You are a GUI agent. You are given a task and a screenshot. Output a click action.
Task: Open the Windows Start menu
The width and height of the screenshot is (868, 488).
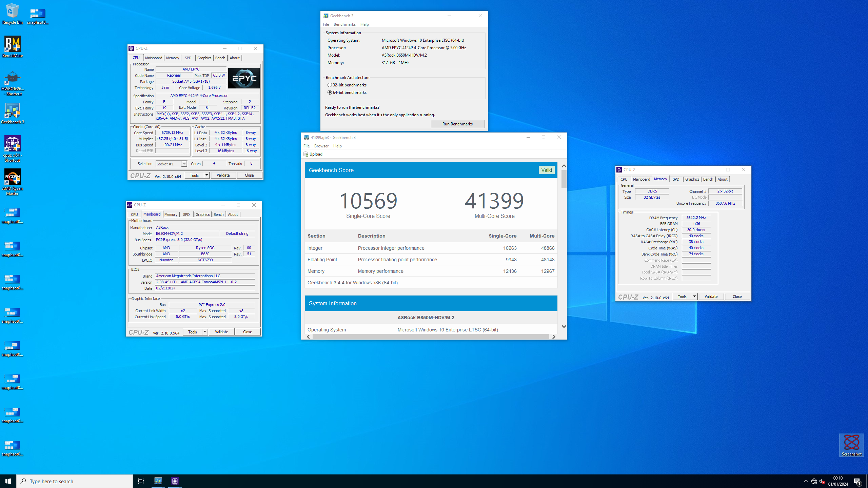[x=8, y=481]
